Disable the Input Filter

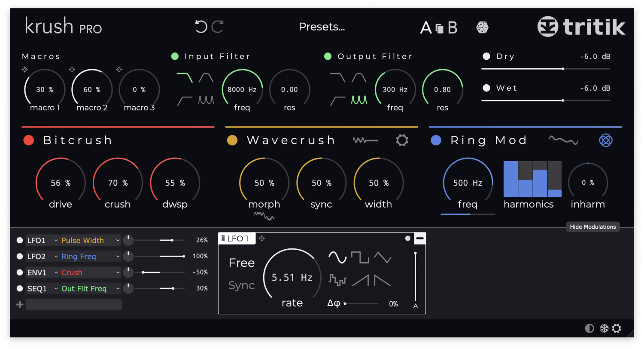pos(175,56)
